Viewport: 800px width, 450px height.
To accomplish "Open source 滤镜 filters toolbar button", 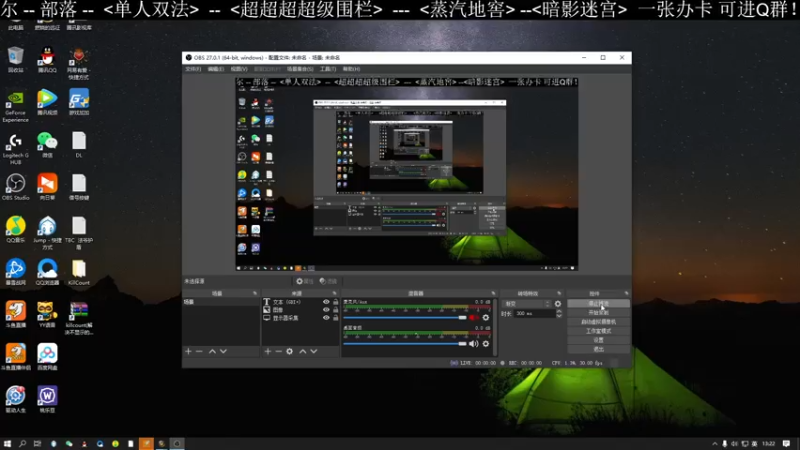I will [329, 281].
